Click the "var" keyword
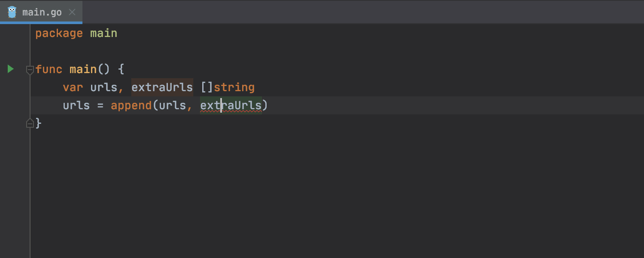The height and width of the screenshot is (258, 644). (73, 87)
